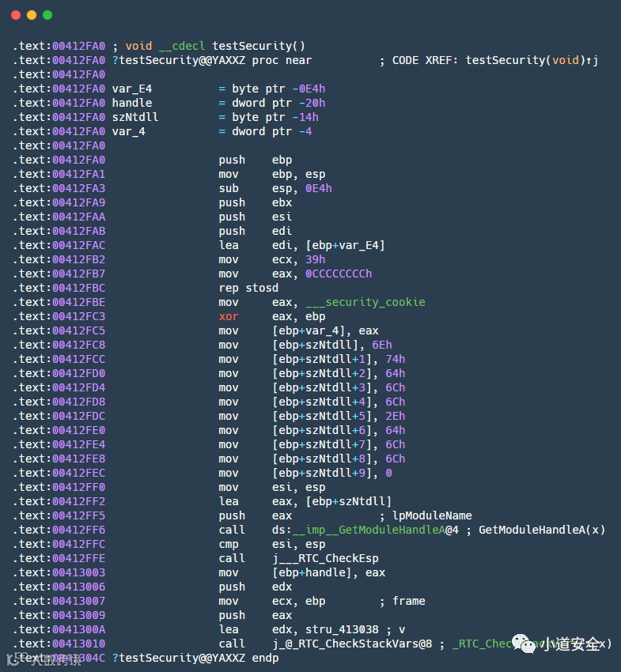
Task: Click '[ebp+var_4]' operand
Action: tap(309, 330)
